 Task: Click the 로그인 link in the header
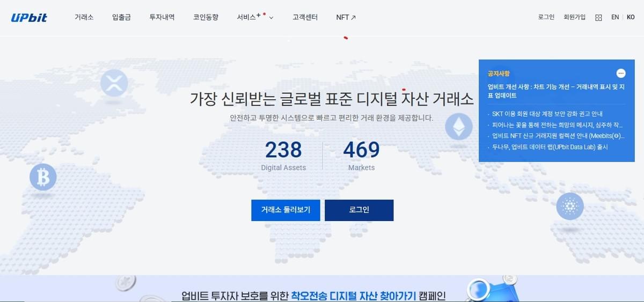546,17
